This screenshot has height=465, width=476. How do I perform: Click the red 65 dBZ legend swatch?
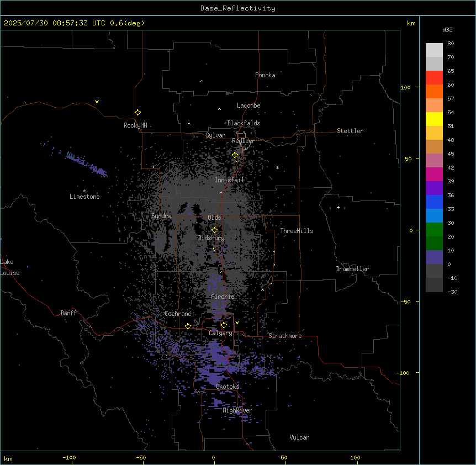[x=434, y=77]
